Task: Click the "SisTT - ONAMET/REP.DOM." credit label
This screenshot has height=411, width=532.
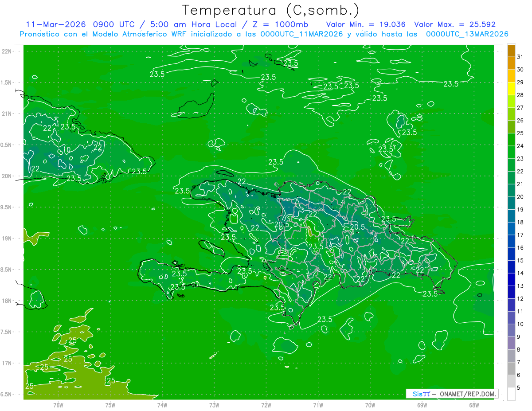Action: coord(452,394)
